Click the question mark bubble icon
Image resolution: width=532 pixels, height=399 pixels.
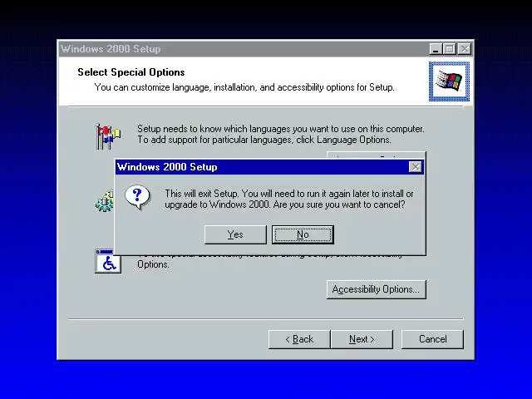pos(137,198)
